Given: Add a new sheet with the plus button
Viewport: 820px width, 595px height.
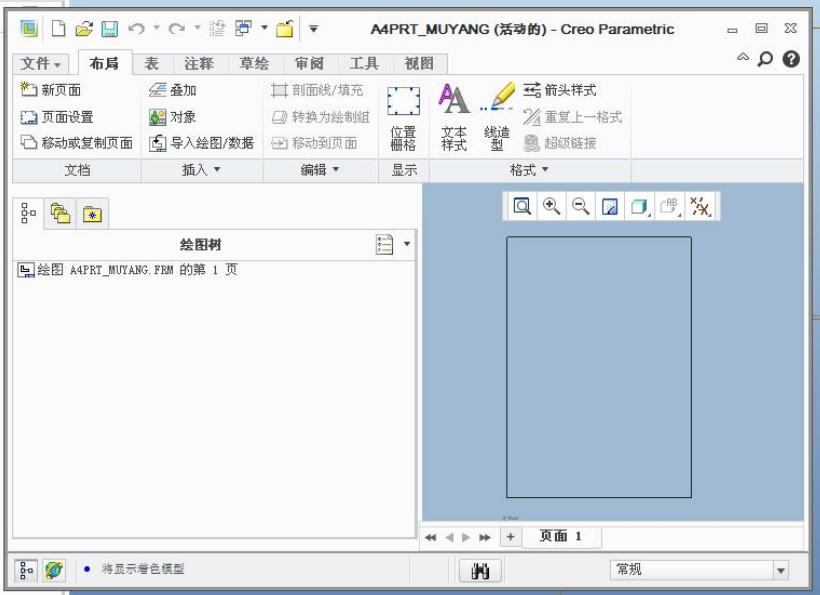Looking at the screenshot, I should point(510,536).
